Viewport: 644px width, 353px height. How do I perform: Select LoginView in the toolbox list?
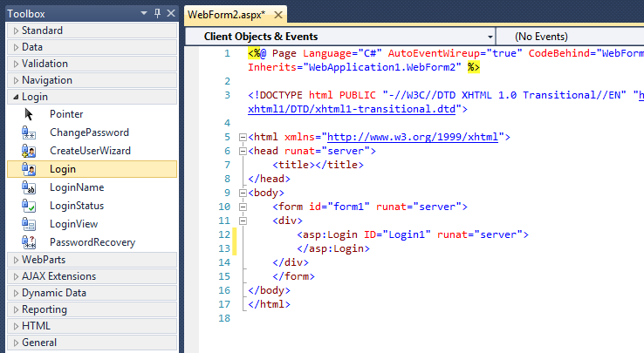[92, 224]
